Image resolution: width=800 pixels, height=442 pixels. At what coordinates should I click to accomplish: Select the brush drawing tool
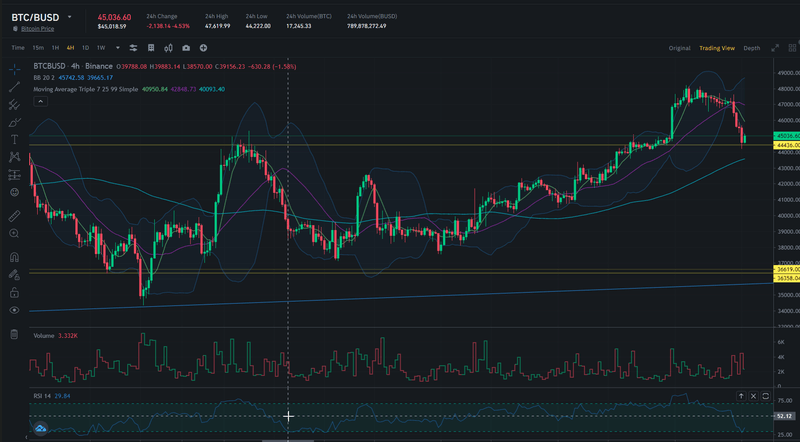[x=14, y=122]
